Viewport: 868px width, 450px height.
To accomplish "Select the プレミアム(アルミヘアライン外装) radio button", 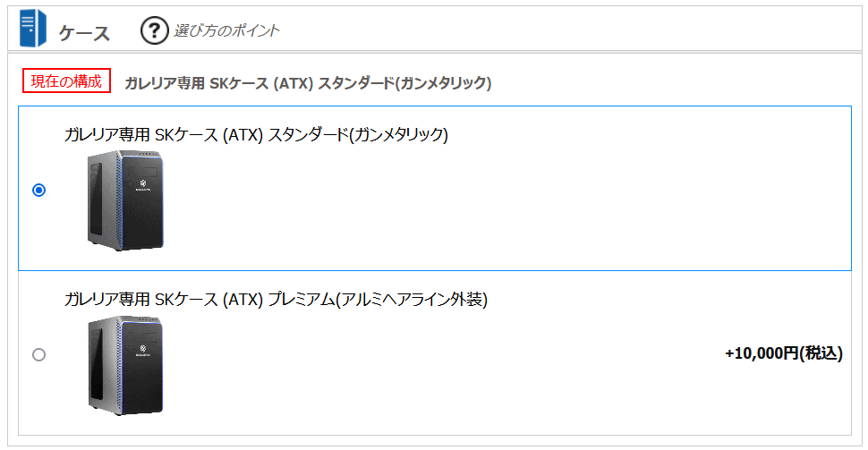I will (x=38, y=354).
